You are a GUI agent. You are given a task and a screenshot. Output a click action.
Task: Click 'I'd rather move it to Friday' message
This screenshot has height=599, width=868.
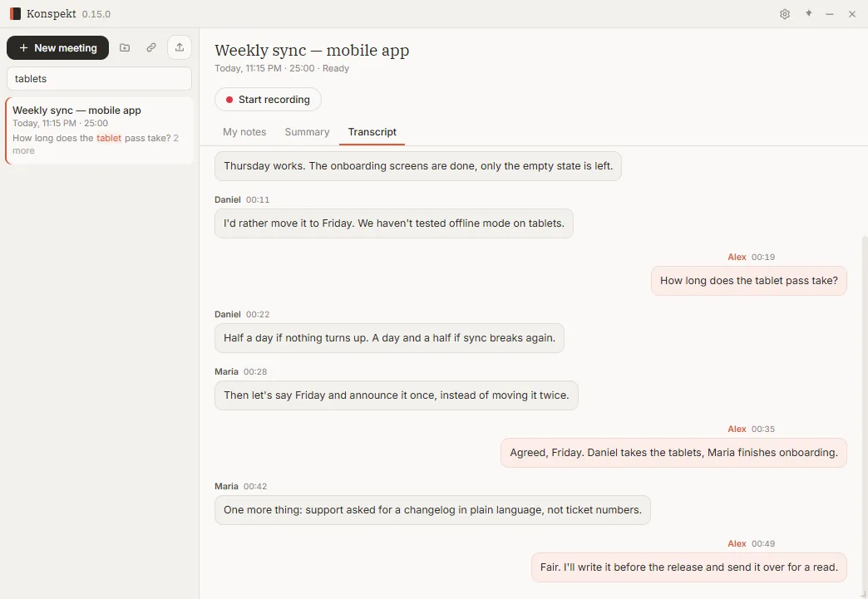(x=393, y=223)
